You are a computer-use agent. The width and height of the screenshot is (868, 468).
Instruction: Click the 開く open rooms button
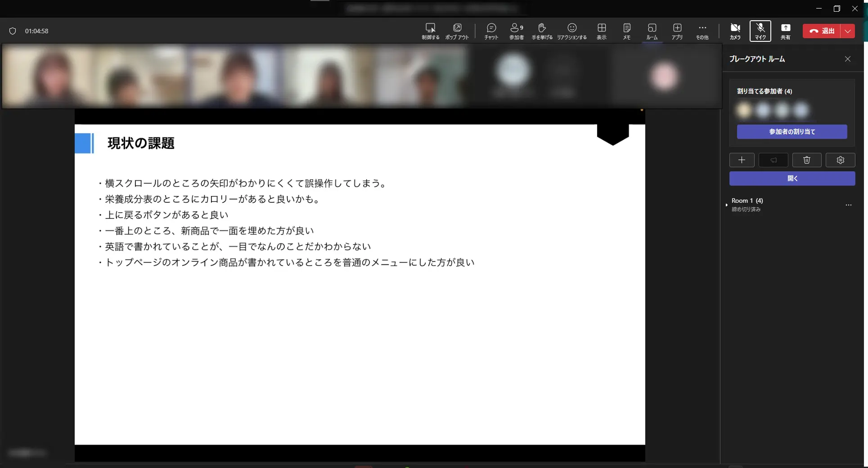(x=792, y=178)
